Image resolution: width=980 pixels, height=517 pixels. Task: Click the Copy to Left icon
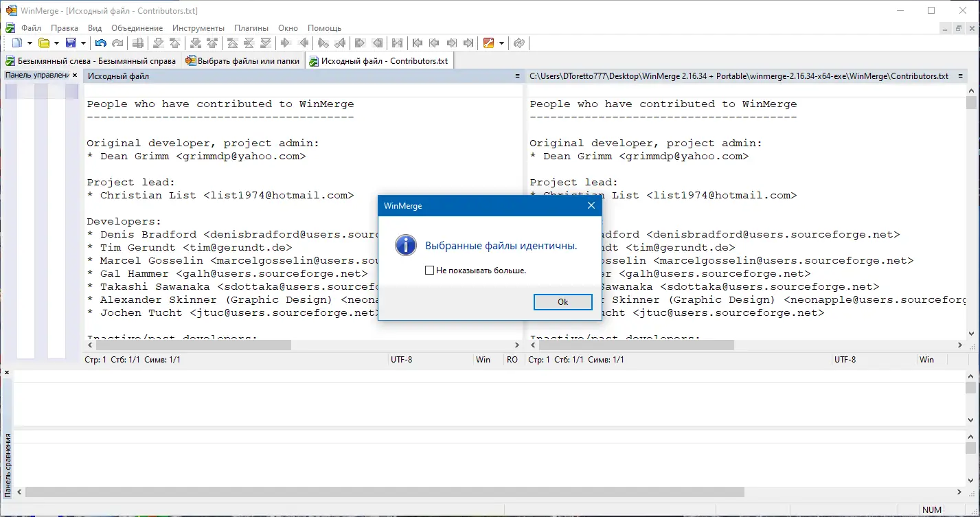tap(304, 43)
